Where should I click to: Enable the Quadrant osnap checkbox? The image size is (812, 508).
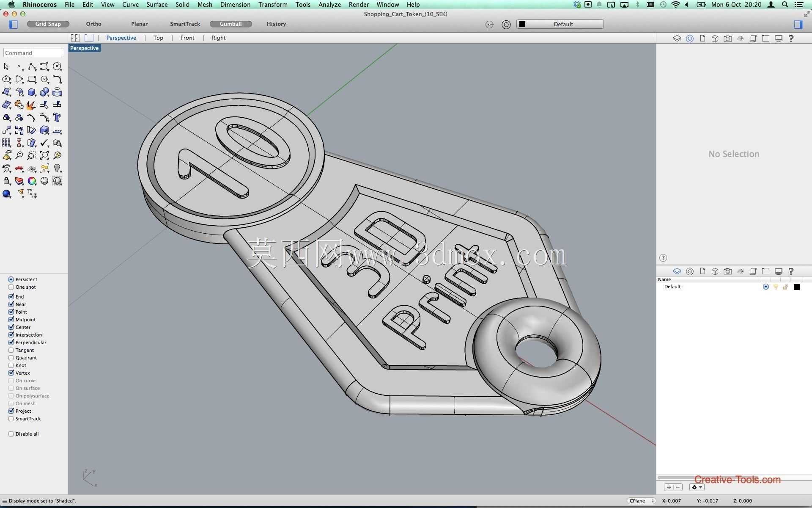11,358
